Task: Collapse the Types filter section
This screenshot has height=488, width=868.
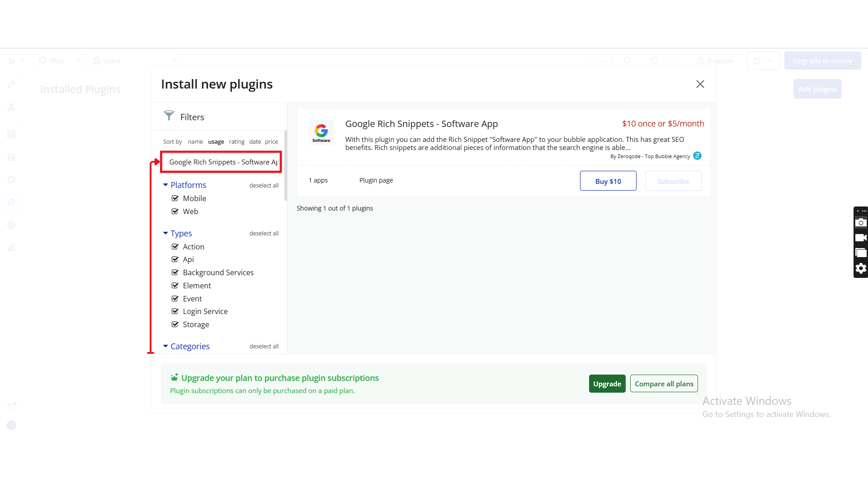Action: click(x=165, y=233)
